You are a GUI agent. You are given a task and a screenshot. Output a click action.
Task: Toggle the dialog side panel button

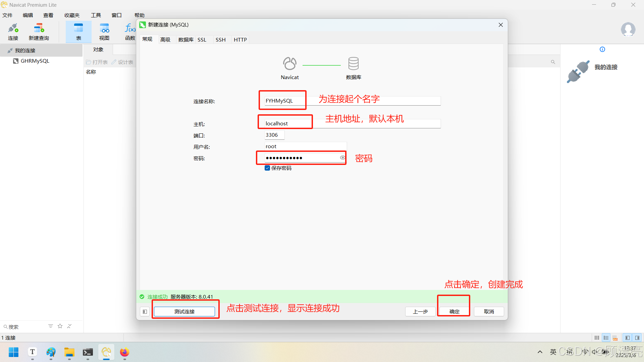145,312
